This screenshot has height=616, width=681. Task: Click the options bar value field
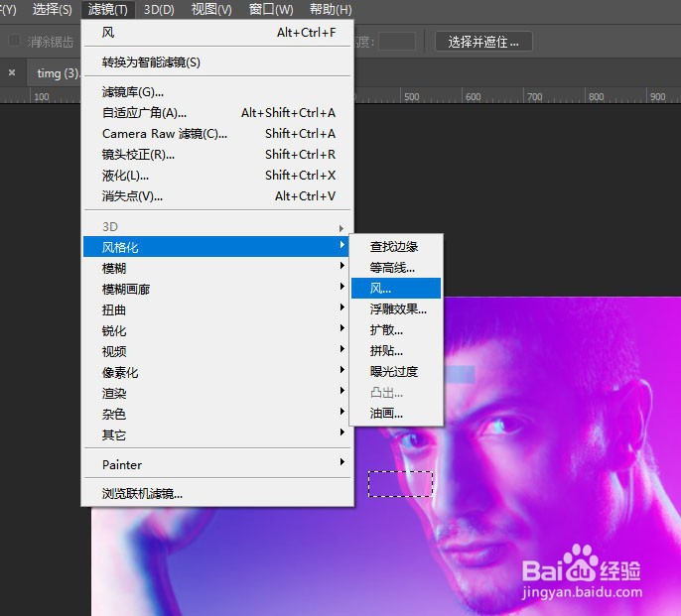397,42
